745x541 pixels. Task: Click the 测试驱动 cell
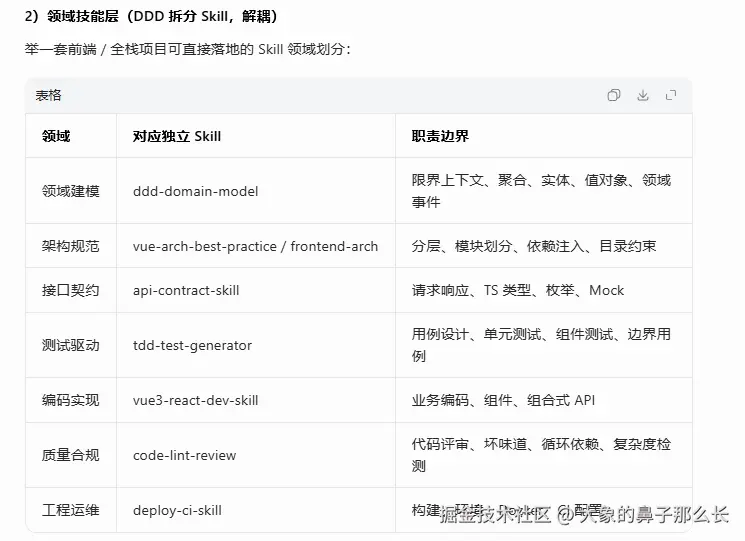tap(71, 345)
